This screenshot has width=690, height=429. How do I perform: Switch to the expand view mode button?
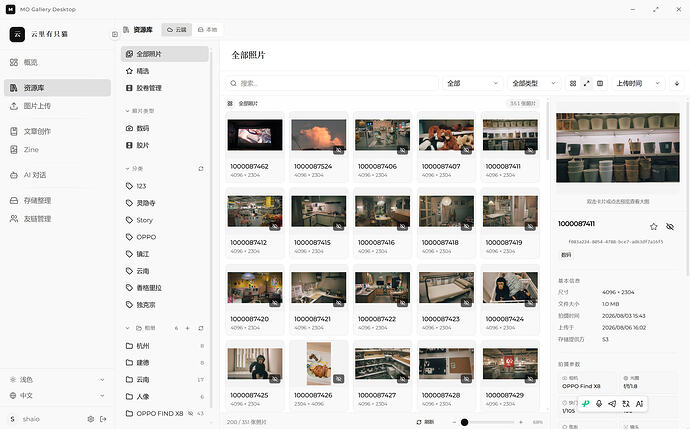click(587, 83)
